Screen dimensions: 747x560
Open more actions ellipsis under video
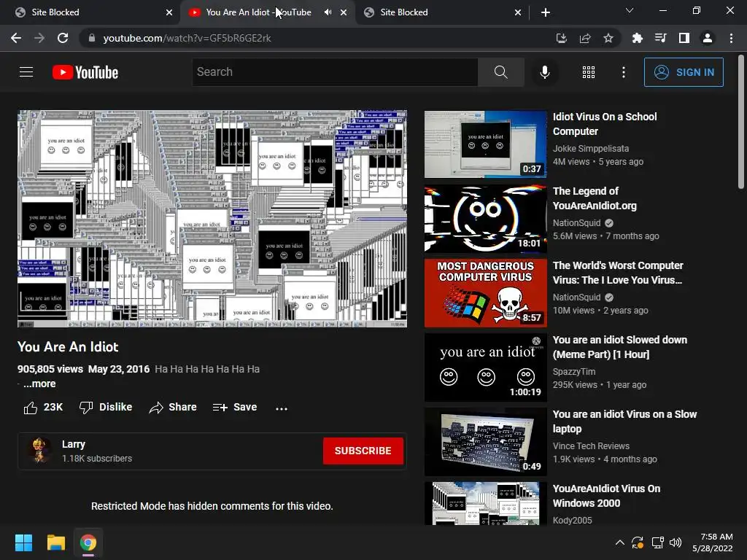[x=282, y=408]
